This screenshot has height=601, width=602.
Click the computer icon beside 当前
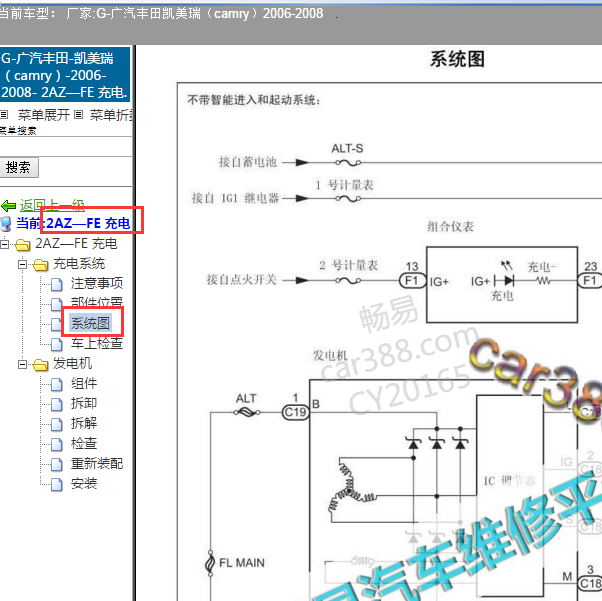point(6,224)
